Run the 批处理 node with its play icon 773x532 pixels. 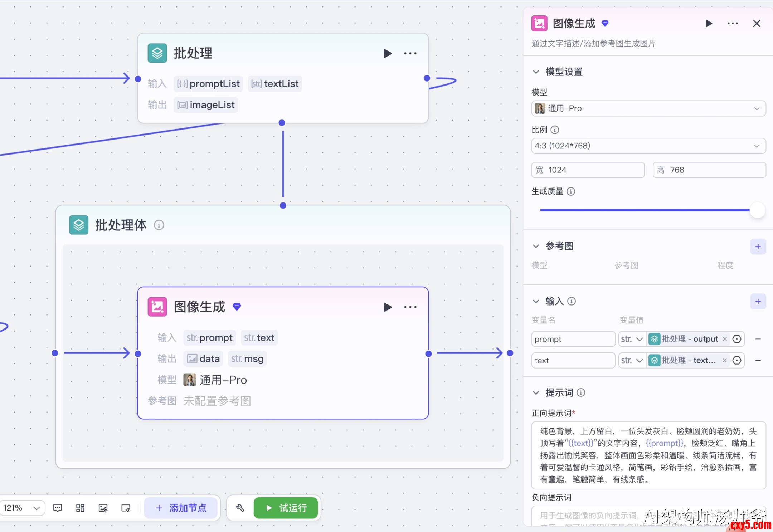tap(387, 54)
